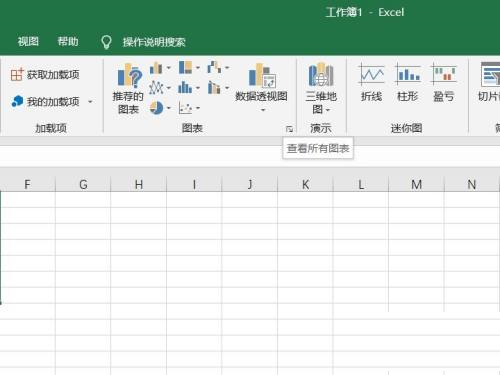
Task: Insert waterfall chart icon
Action: (214, 67)
